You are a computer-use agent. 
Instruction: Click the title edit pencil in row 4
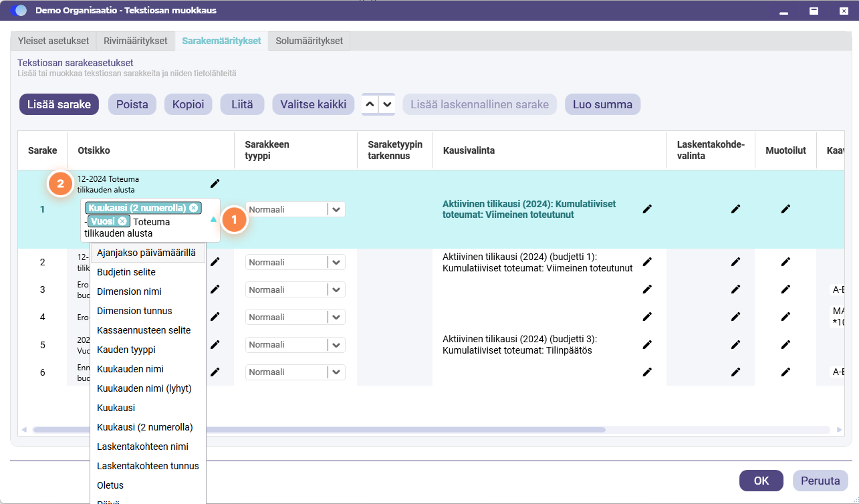coord(215,317)
